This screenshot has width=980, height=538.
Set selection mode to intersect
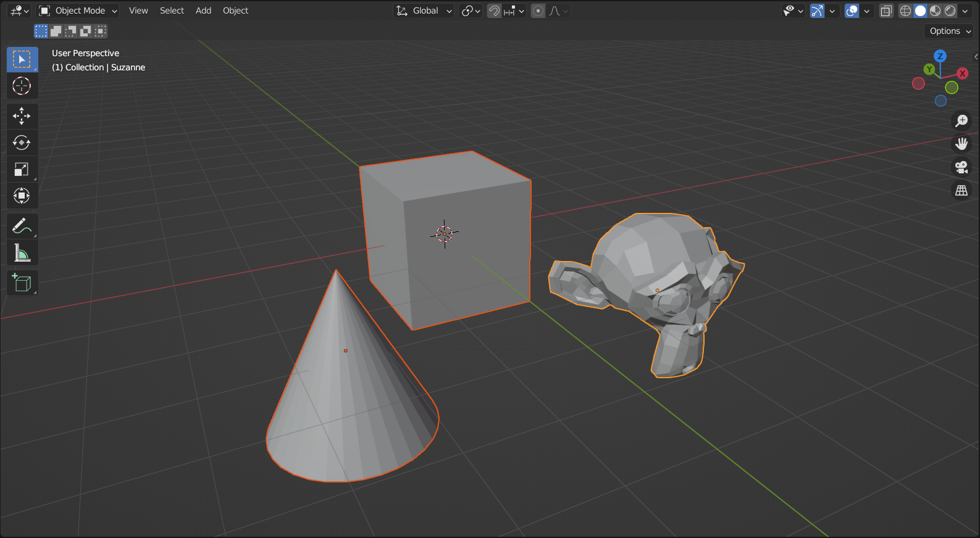[100, 31]
